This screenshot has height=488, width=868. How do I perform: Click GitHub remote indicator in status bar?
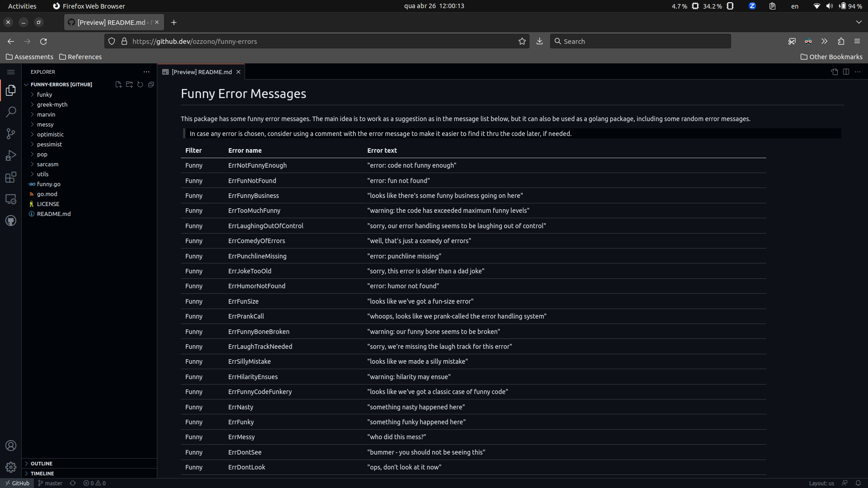click(17, 483)
